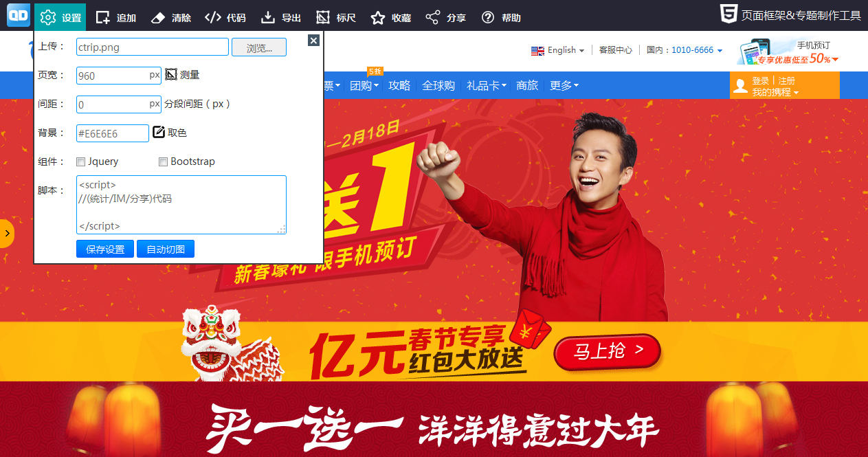Expand the left-edge orange arrow tab

(7, 234)
